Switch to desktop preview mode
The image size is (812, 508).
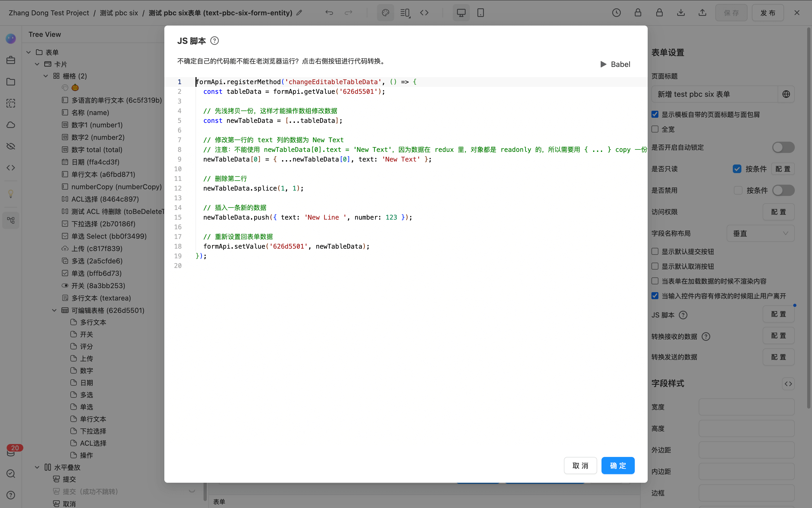pyautogui.click(x=461, y=13)
